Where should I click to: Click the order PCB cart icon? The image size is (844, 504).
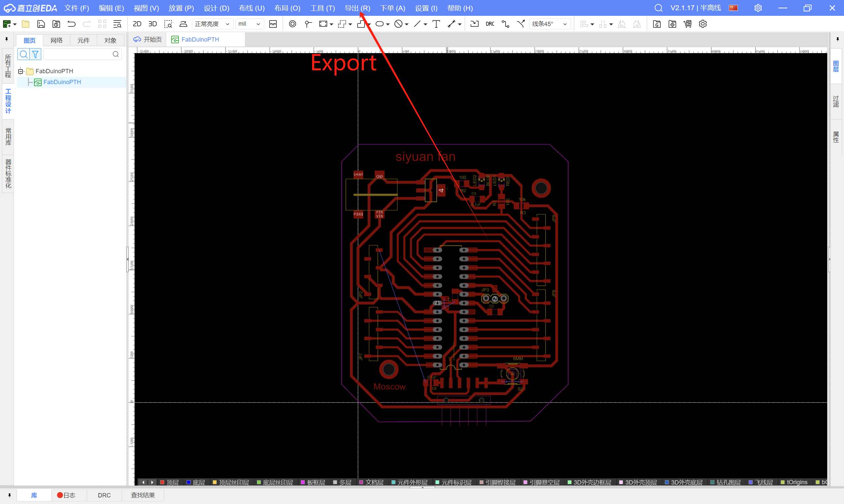pos(687,24)
